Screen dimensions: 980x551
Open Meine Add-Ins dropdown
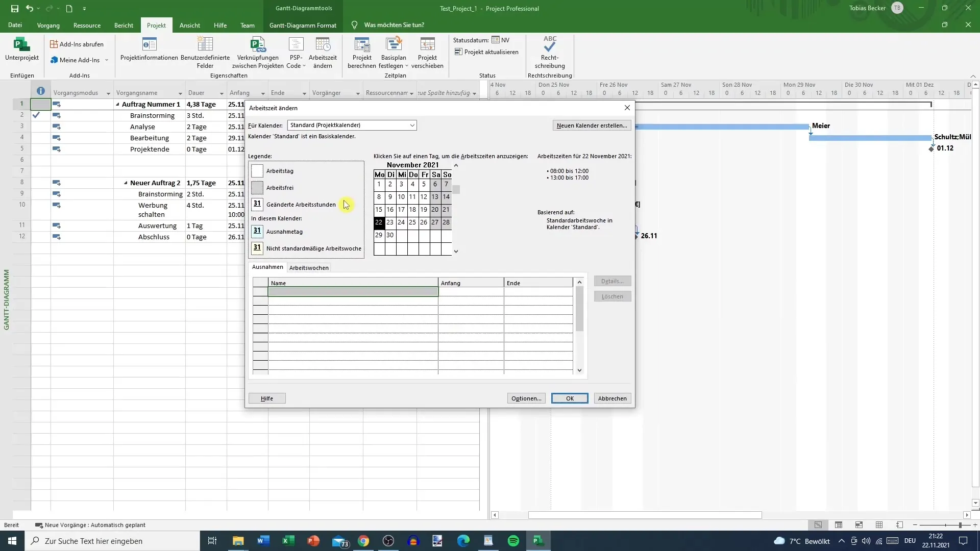click(80, 60)
